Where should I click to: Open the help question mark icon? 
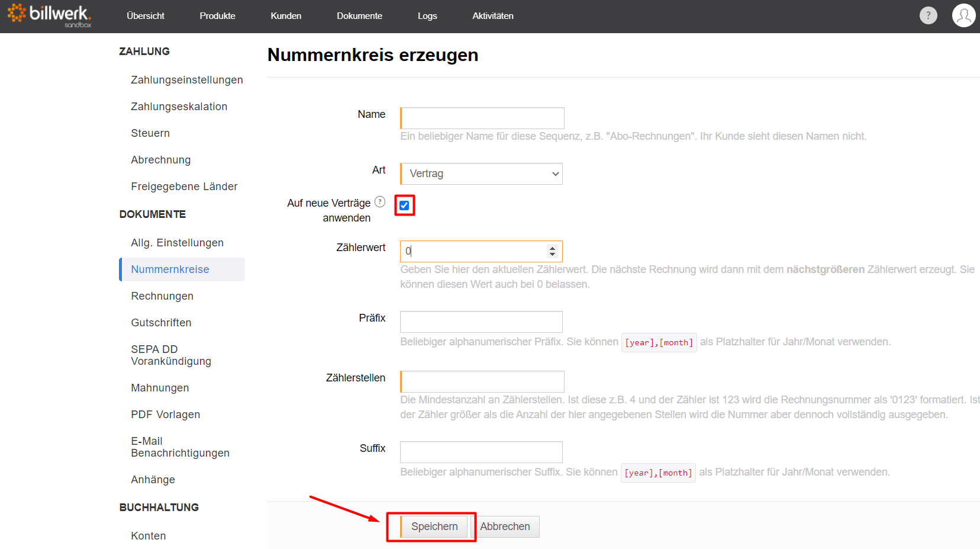tap(928, 15)
